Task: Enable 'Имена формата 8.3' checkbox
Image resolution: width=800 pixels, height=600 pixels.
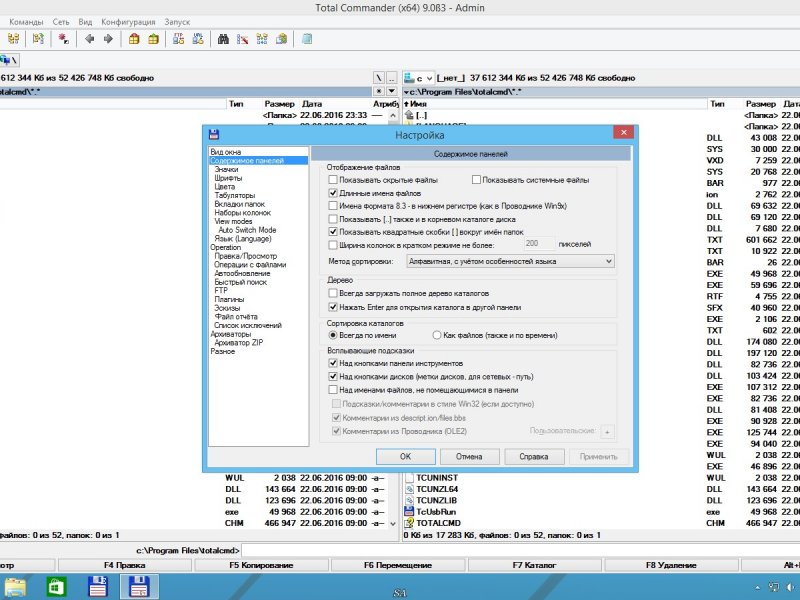Action: (333, 206)
